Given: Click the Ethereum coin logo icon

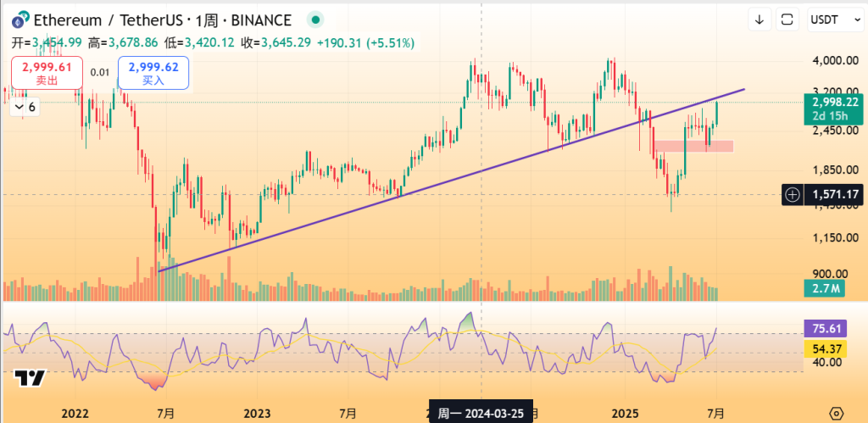Looking at the screenshot, I should pyautogui.click(x=20, y=21).
